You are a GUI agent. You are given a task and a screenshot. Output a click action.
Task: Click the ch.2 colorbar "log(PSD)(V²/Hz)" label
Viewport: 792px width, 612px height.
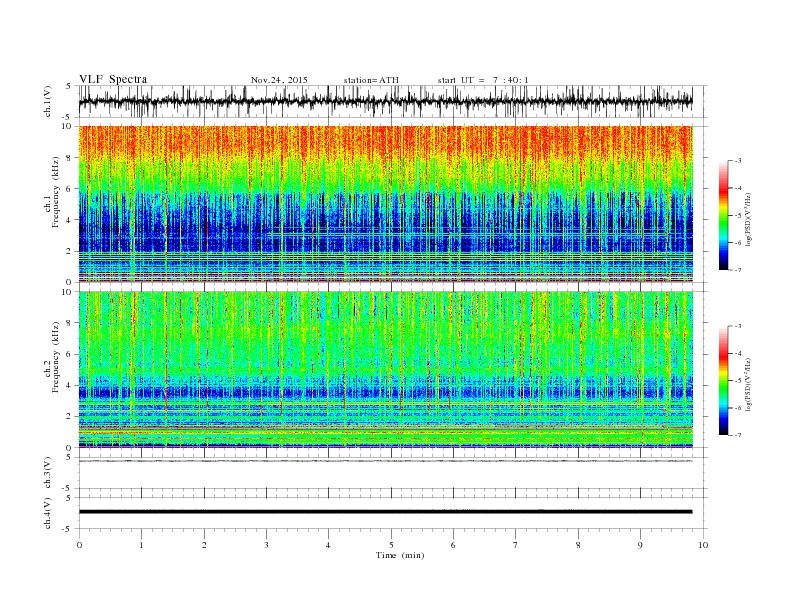pos(748,384)
